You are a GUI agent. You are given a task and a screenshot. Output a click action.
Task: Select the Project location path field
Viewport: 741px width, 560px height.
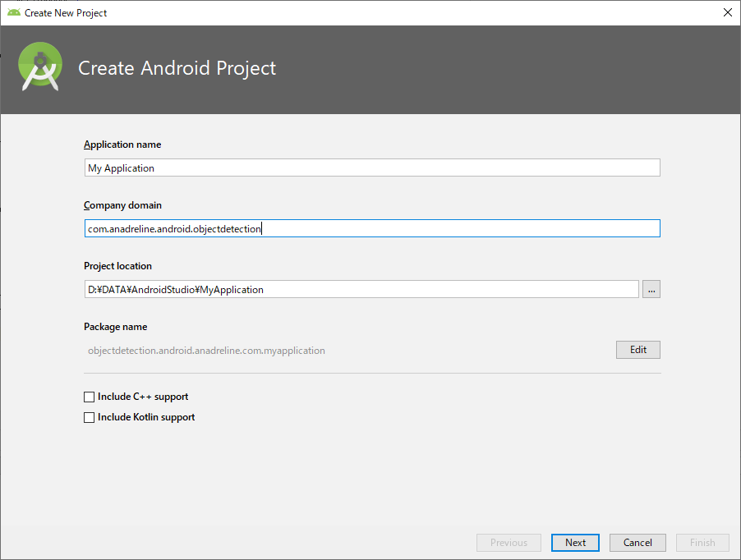361,289
